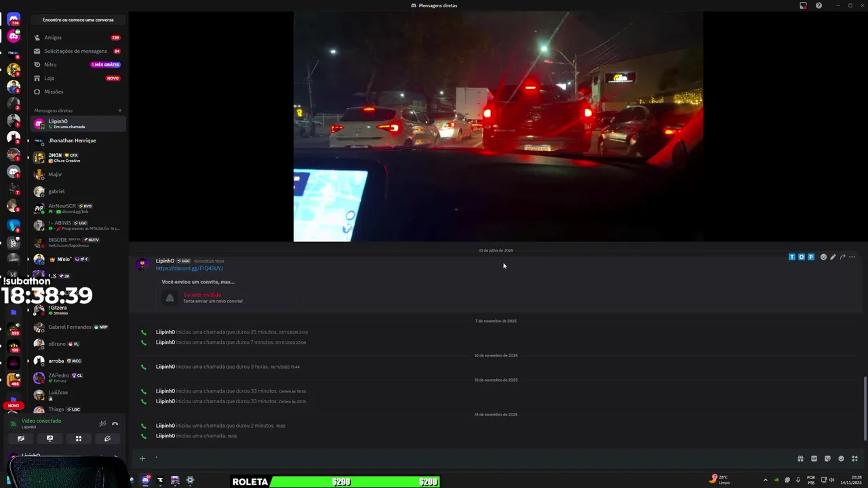The width and height of the screenshot is (868, 488).
Task: Open chat with AirNewSCR
Action: coord(78,208)
